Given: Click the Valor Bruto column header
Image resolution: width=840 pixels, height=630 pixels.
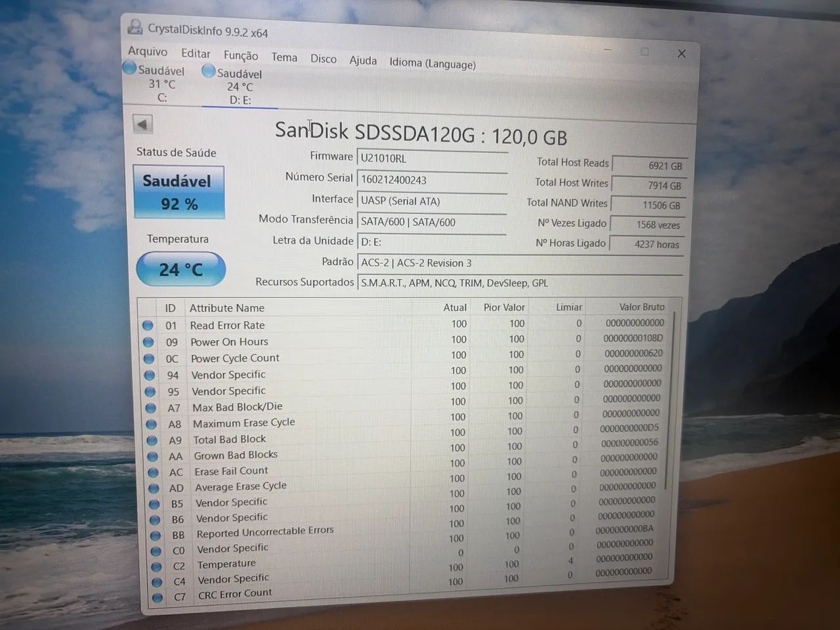Looking at the screenshot, I should click(x=642, y=306).
